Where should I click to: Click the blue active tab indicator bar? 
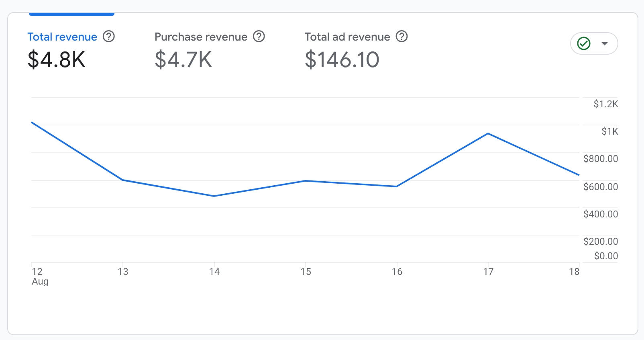(x=71, y=14)
